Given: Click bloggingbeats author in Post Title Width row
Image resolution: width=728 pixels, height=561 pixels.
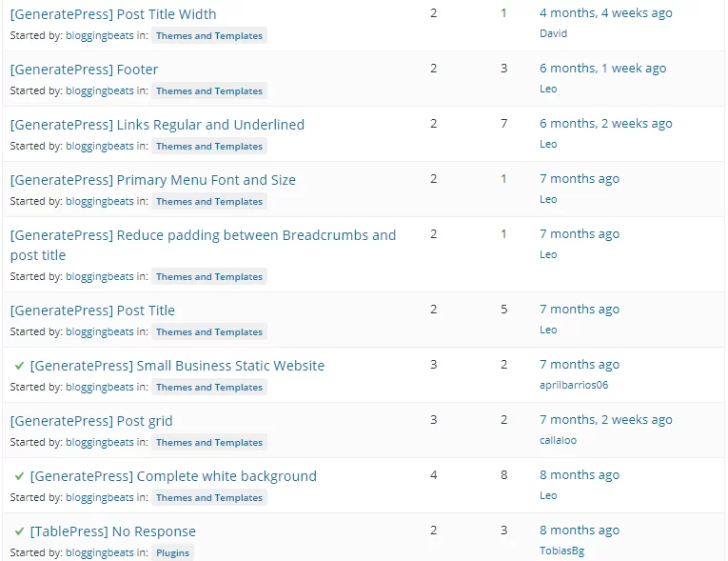Looking at the screenshot, I should pos(100,36).
